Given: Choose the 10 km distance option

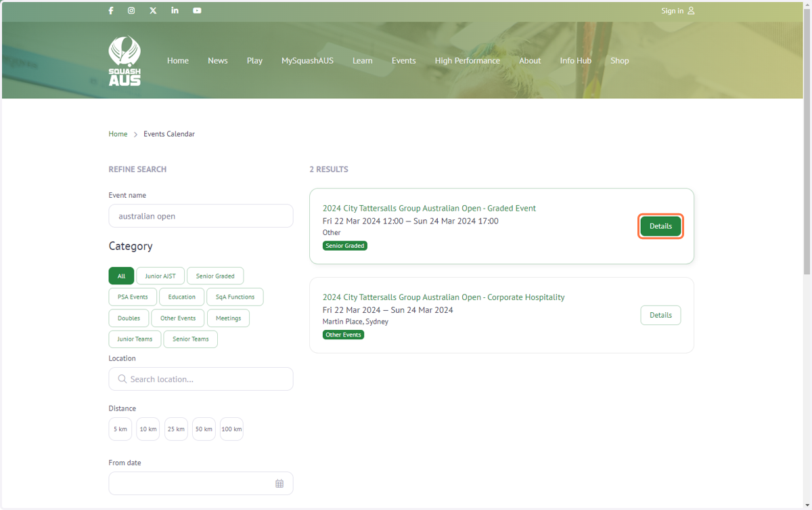Looking at the screenshot, I should (148, 429).
